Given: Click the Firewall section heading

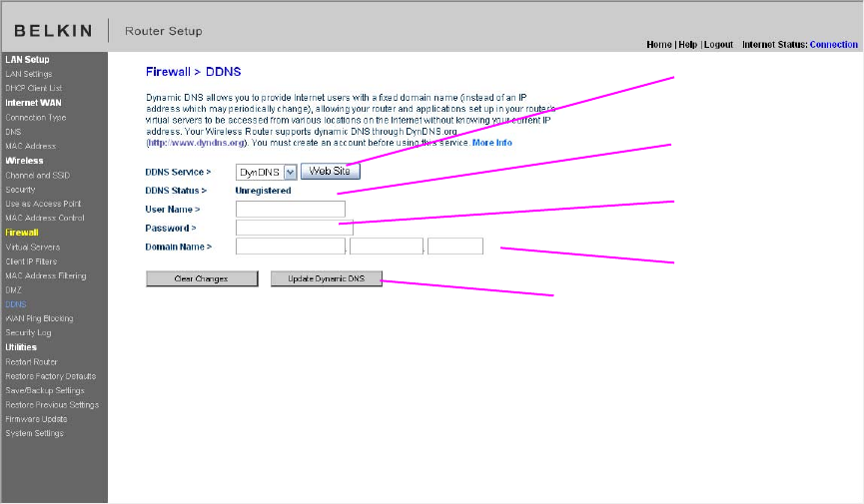Looking at the screenshot, I should 22,233.
